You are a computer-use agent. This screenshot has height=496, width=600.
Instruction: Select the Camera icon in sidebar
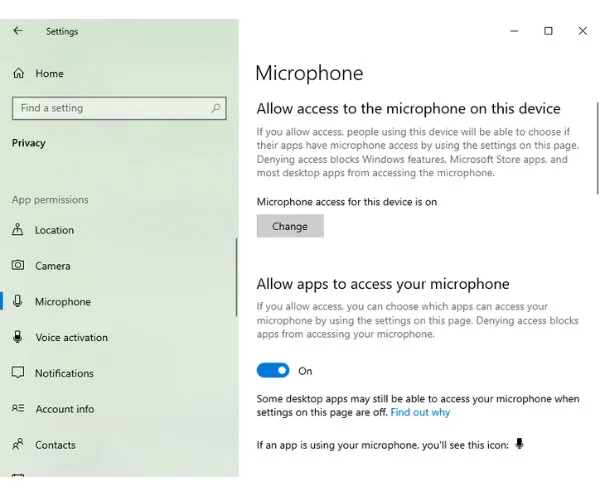coord(18,266)
